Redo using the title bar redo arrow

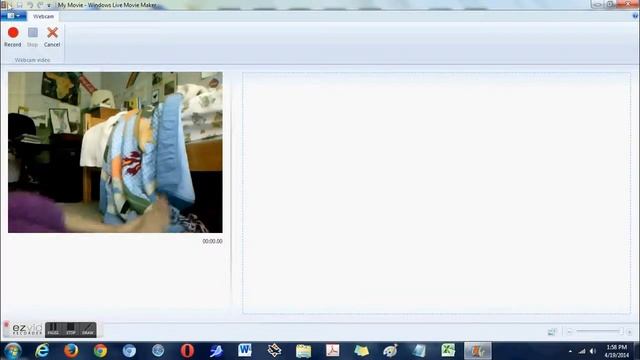pos(40,5)
